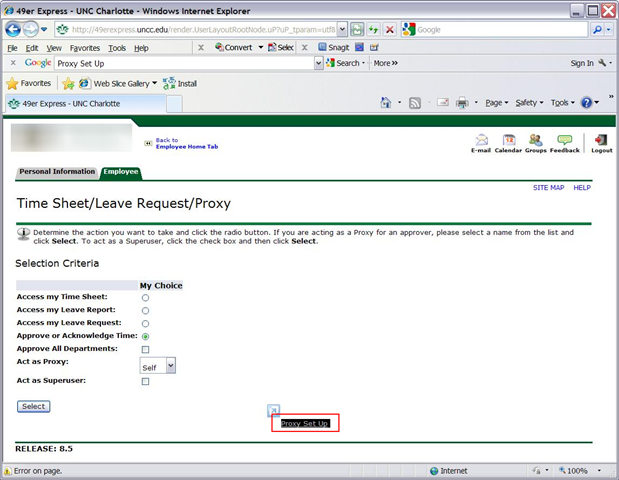This screenshot has width=619, height=480.
Task: Enable Approve All Departments checkbox
Action: click(x=145, y=350)
